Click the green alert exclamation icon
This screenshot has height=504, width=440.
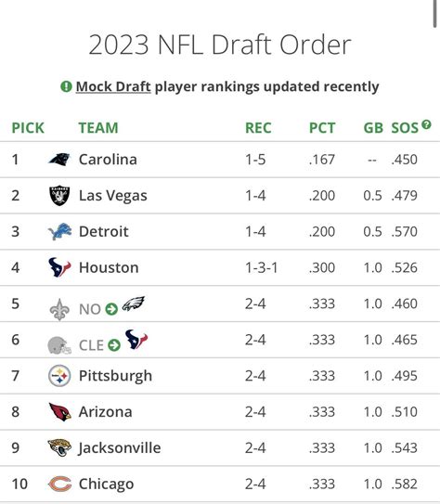tap(66, 86)
